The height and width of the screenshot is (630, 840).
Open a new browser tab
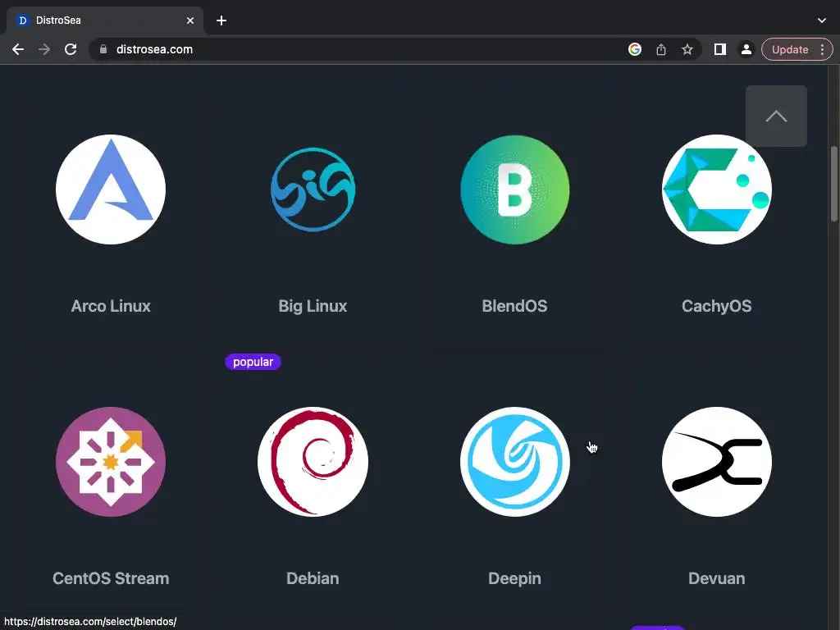click(221, 21)
